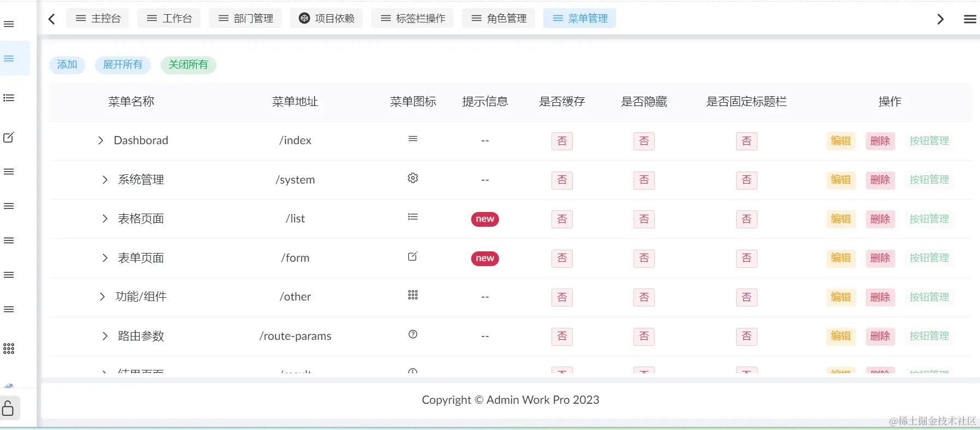The width and height of the screenshot is (980, 430).
Task: Click the question icon in 路由参数 row
Action: (x=413, y=334)
